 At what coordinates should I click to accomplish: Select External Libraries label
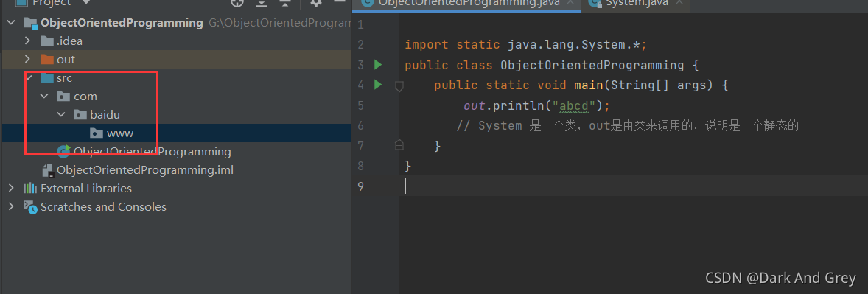coord(86,188)
